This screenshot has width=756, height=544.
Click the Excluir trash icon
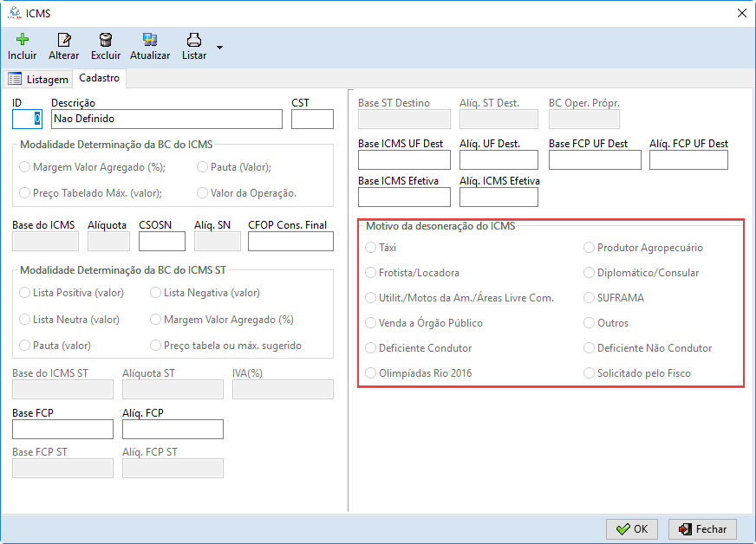tap(106, 40)
